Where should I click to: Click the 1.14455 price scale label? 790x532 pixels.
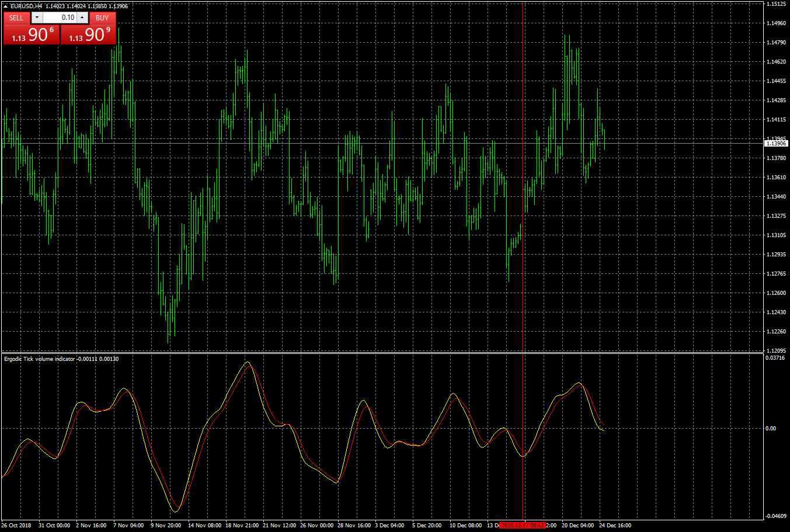[776, 81]
